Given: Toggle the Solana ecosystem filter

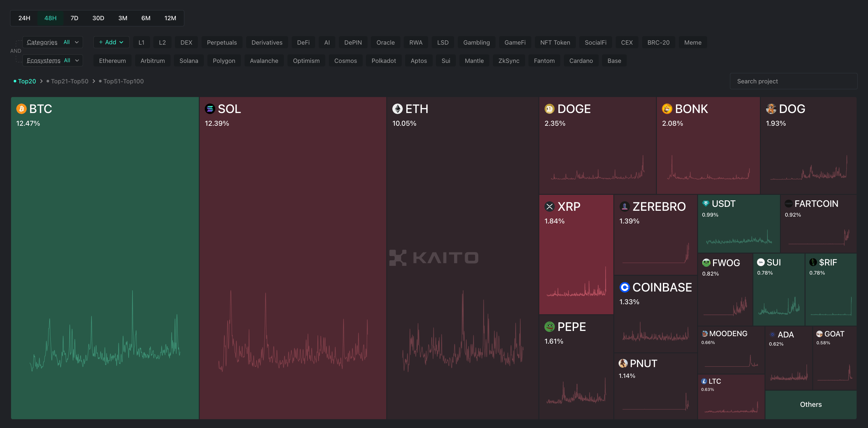Looking at the screenshot, I should [189, 61].
